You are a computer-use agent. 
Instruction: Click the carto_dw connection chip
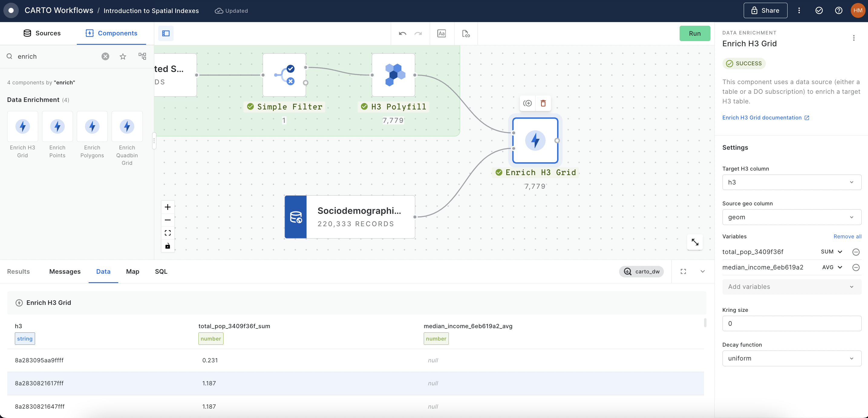tap(641, 271)
